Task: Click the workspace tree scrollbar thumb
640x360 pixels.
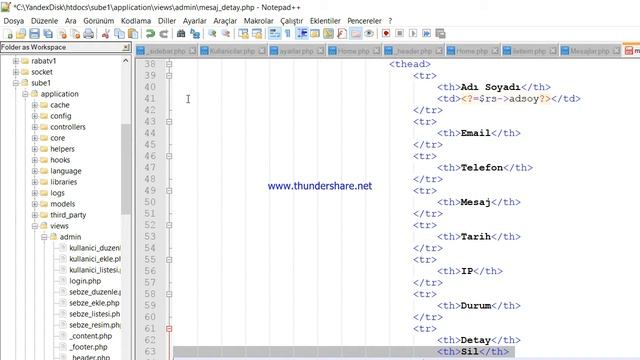Action: coord(126,169)
